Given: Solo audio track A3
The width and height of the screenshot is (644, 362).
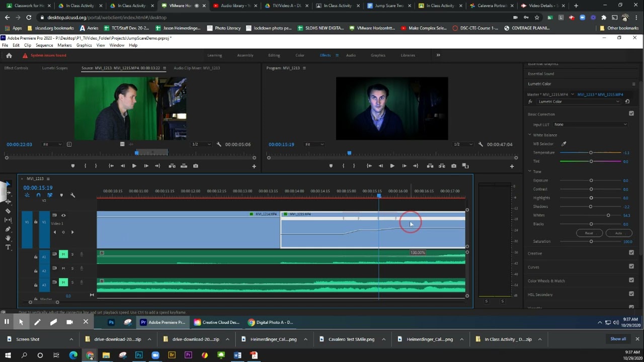Looking at the screenshot, I should [x=72, y=282].
